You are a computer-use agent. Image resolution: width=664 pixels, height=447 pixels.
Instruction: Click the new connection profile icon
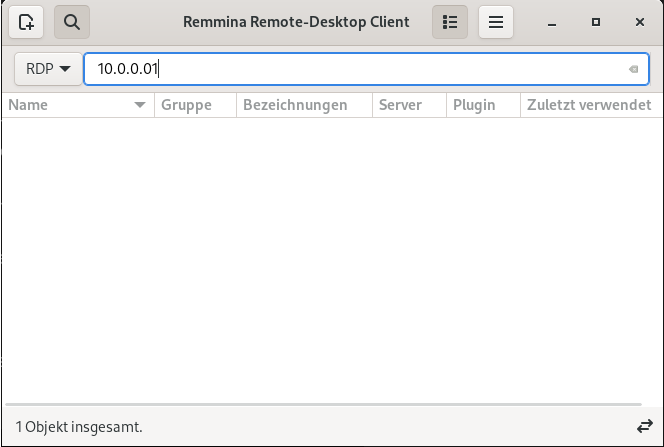[27, 22]
